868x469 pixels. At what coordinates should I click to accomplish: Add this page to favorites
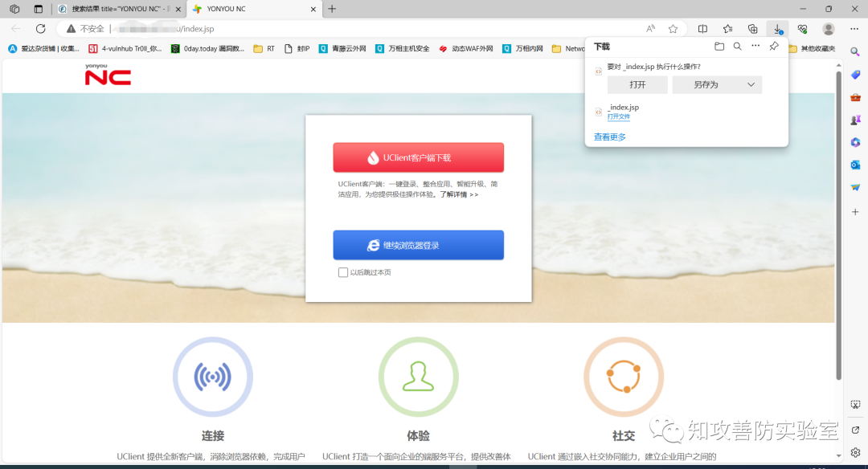pos(673,28)
